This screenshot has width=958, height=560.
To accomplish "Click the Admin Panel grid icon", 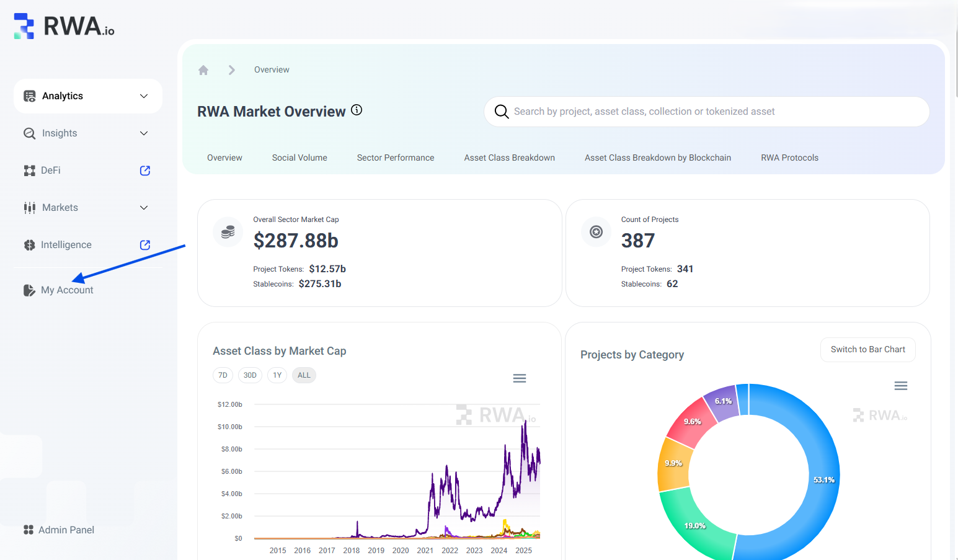I will point(29,530).
